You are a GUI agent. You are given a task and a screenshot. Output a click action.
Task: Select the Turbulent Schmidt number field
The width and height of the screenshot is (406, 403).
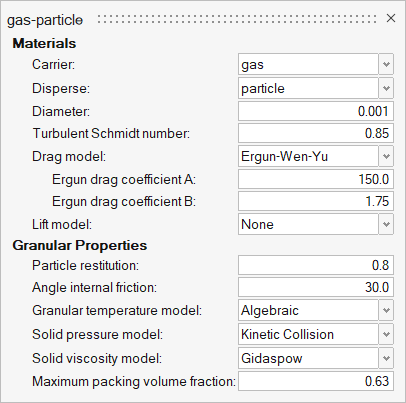pos(316,133)
